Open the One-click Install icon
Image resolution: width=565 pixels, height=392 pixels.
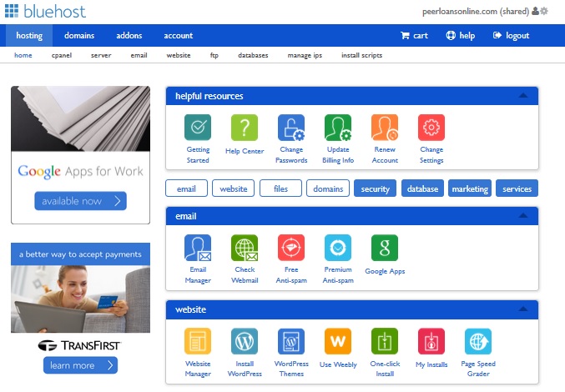pos(385,341)
